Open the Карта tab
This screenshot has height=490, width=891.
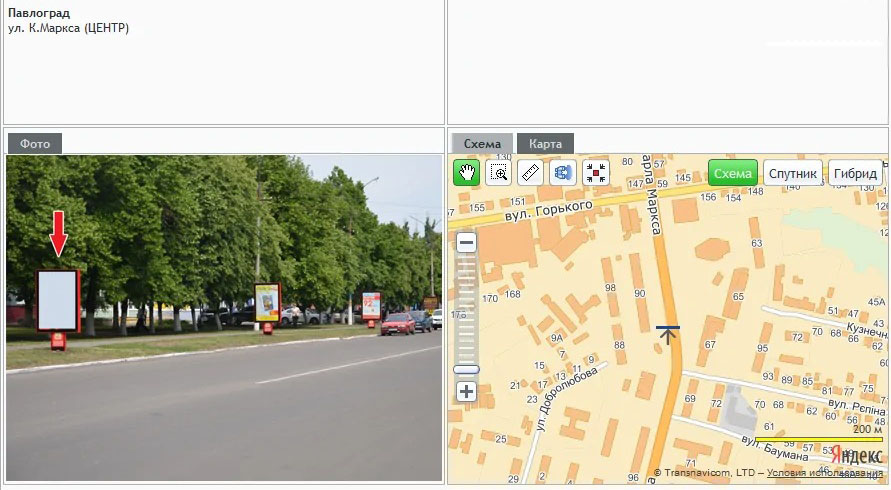pyautogui.click(x=545, y=144)
